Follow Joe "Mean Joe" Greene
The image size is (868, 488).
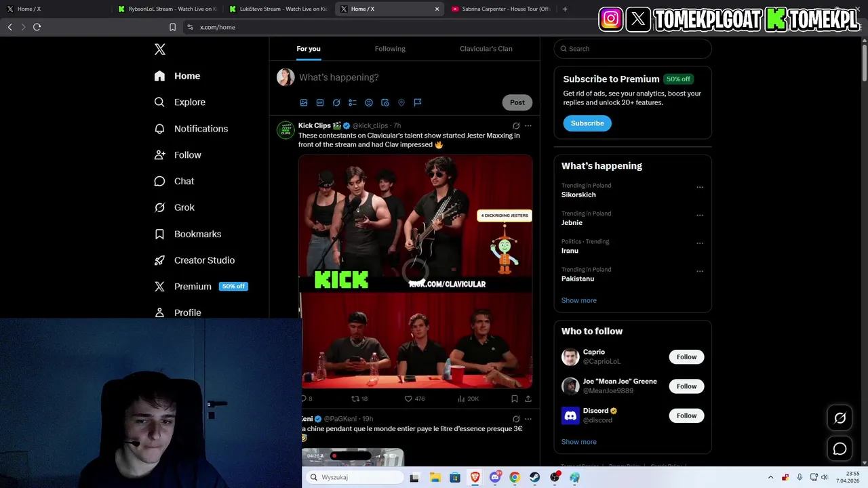click(686, 386)
